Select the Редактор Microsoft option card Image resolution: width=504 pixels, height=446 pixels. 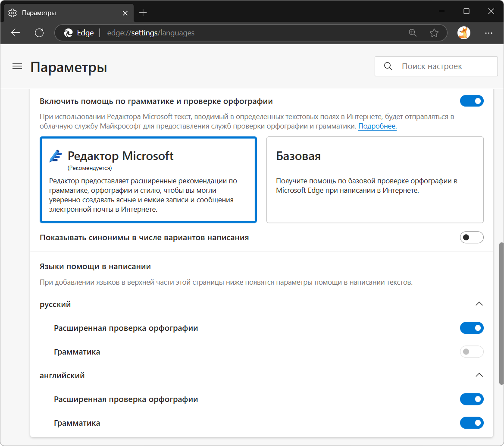click(148, 180)
